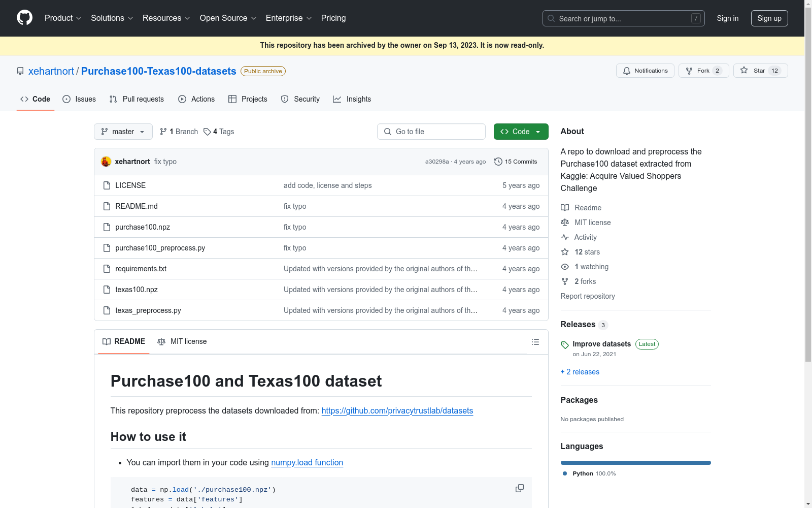
Task: Click the Python 100.0% language entry
Action: click(x=589, y=473)
